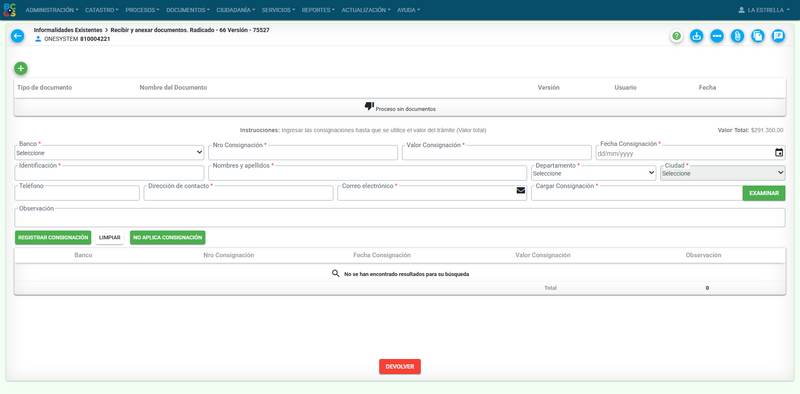Click the green plus add document button

21,68
